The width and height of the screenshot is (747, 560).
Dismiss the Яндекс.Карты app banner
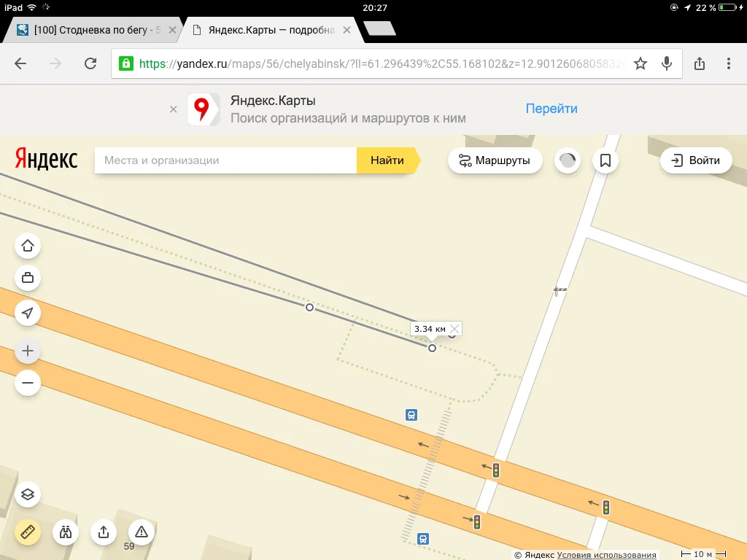pos(174,109)
